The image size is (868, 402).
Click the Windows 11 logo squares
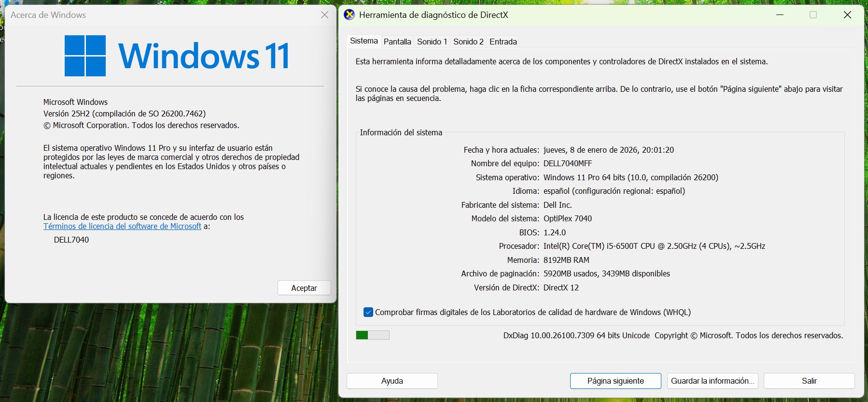click(85, 56)
